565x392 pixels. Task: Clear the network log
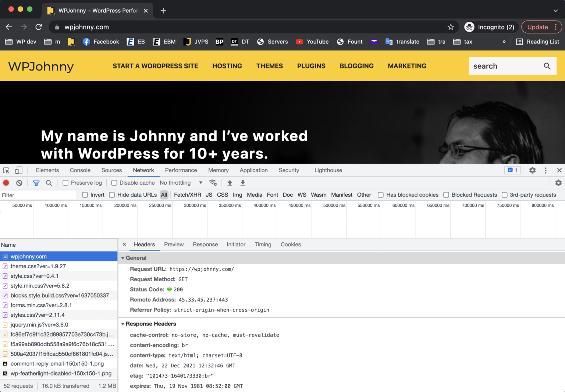(x=19, y=183)
